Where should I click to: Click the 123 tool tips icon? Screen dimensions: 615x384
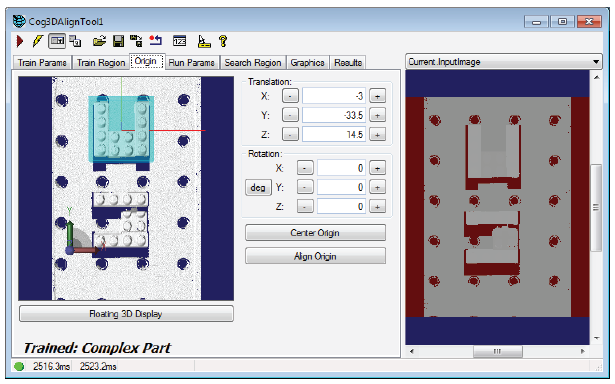tap(180, 41)
